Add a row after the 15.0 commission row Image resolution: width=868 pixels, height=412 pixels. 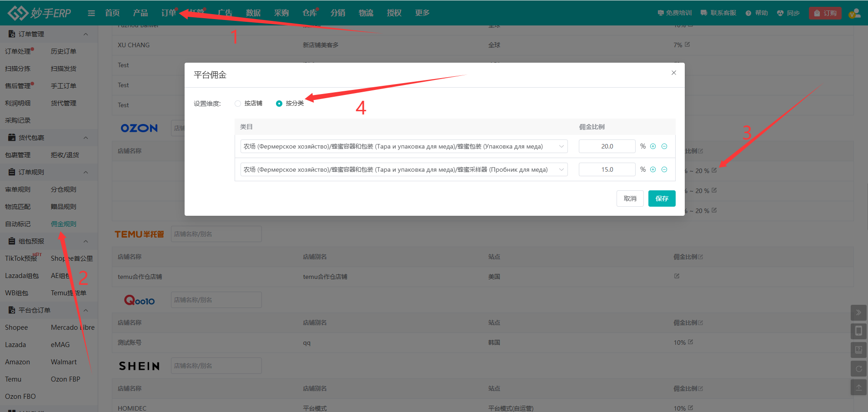click(653, 169)
